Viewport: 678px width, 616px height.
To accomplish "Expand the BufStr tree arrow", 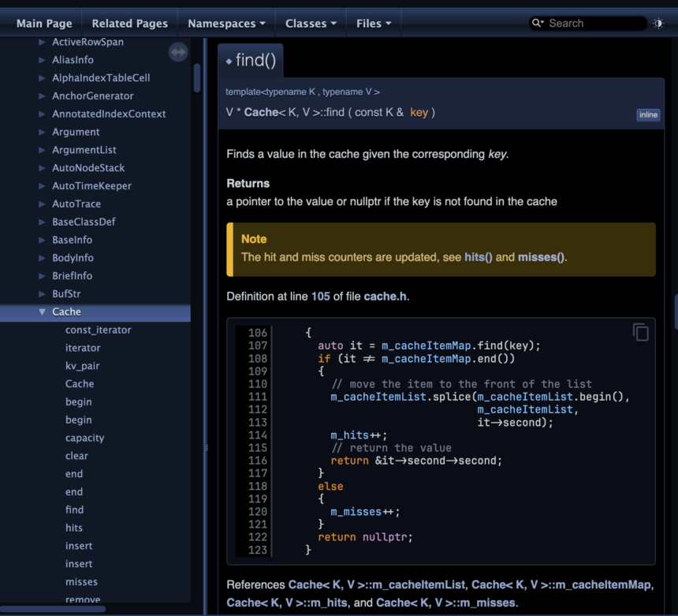I will pos(42,293).
